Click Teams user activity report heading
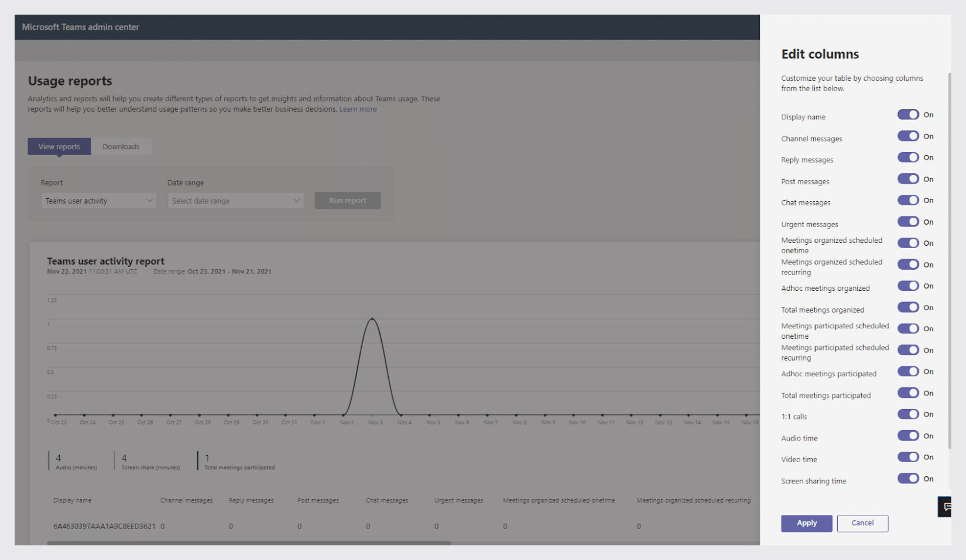 pos(105,261)
